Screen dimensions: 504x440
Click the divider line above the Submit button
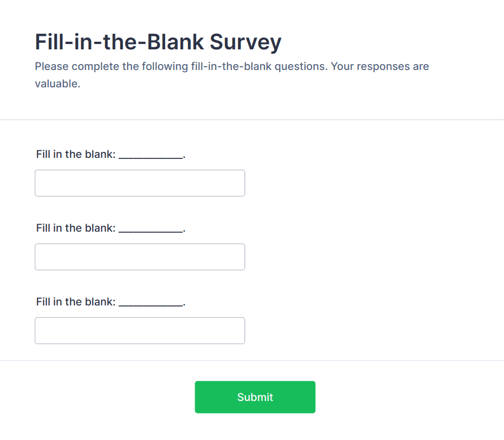[x=252, y=360]
